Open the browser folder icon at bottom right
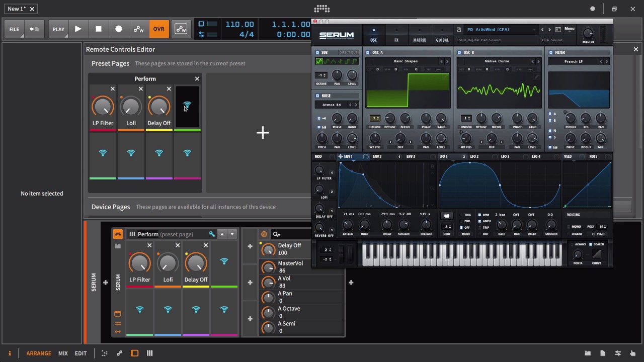Screen dimensions: 644x362 pyautogui.click(x=588, y=353)
